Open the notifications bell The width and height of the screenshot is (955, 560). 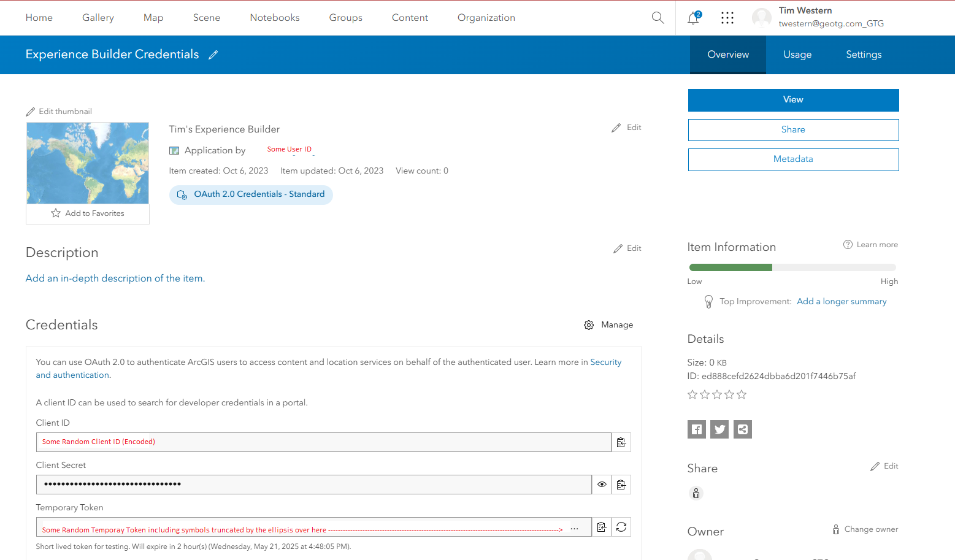point(692,19)
